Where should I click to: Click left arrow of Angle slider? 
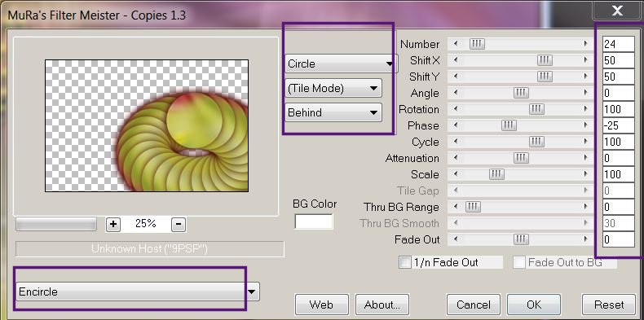click(x=456, y=93)
